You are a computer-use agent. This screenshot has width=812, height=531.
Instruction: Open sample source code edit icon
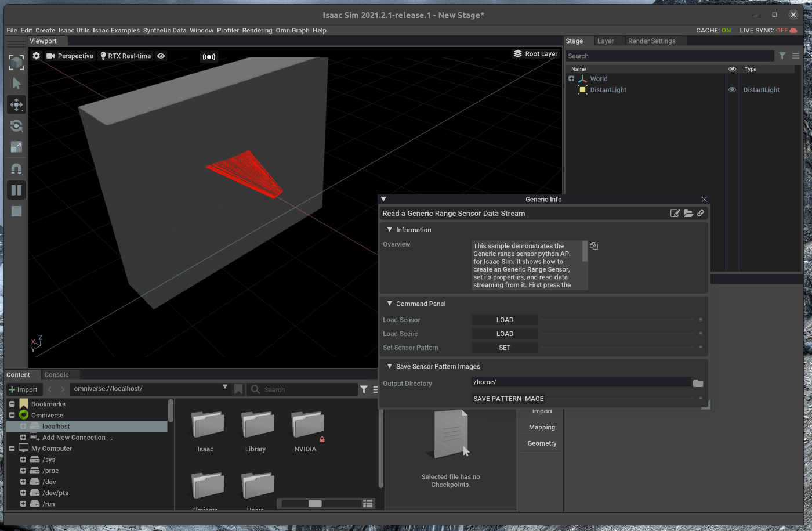[675, 213]
